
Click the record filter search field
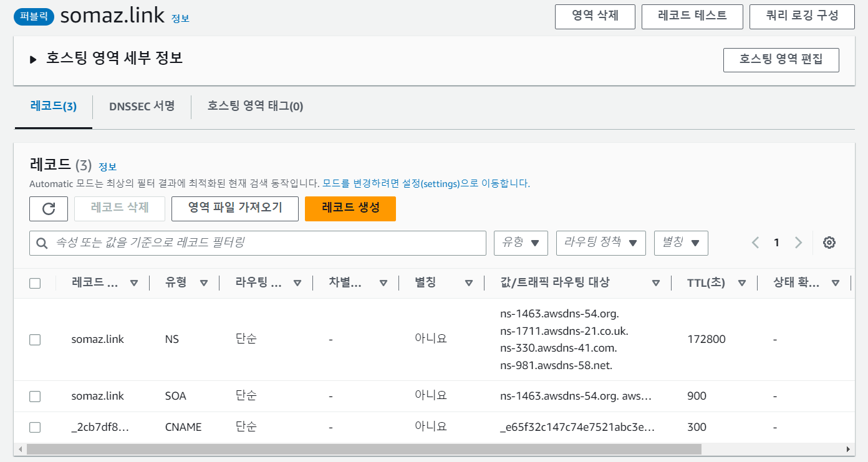258,243
